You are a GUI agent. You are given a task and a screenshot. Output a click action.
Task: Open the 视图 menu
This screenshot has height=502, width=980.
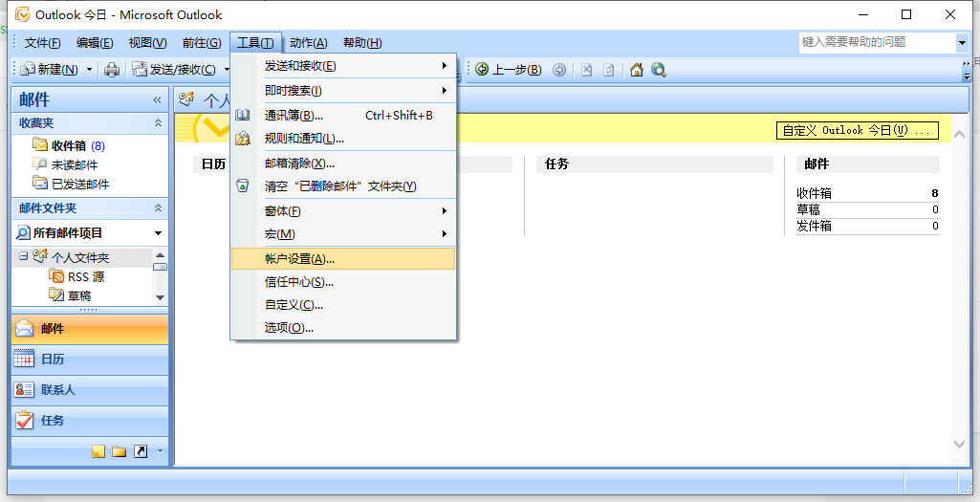click(x=147, y=42)
